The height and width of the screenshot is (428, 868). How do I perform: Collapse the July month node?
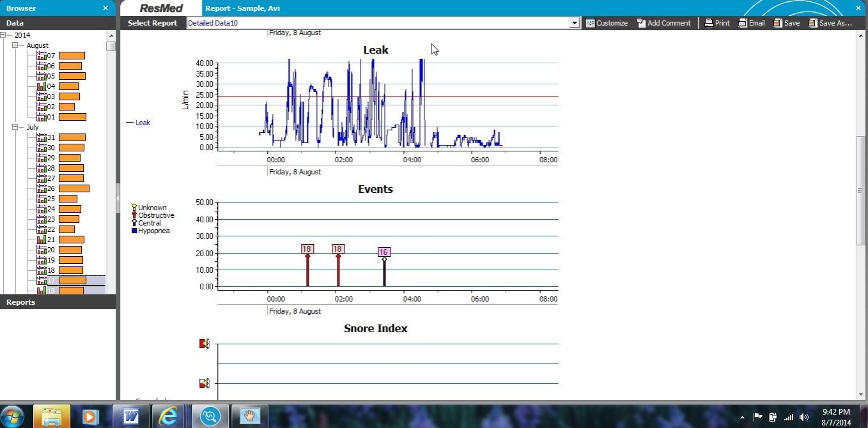15,127
